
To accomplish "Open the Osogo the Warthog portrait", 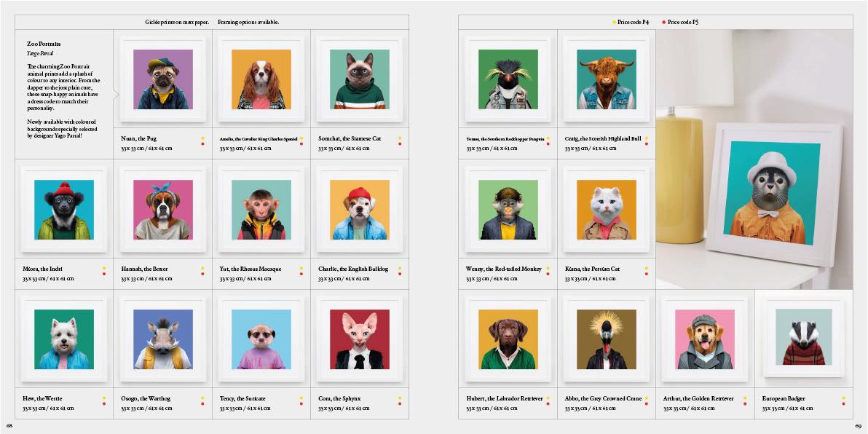I will pos(163,339).
